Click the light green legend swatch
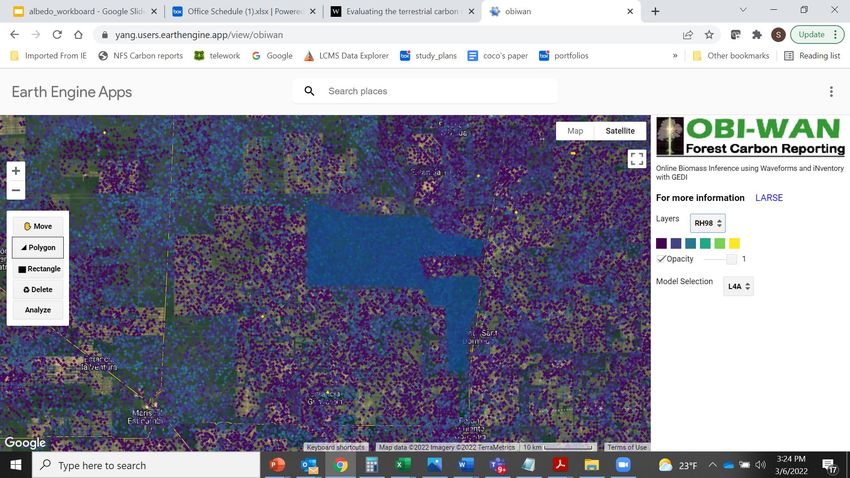This screenshot has width=850, height=478. [x=719, y=243]
